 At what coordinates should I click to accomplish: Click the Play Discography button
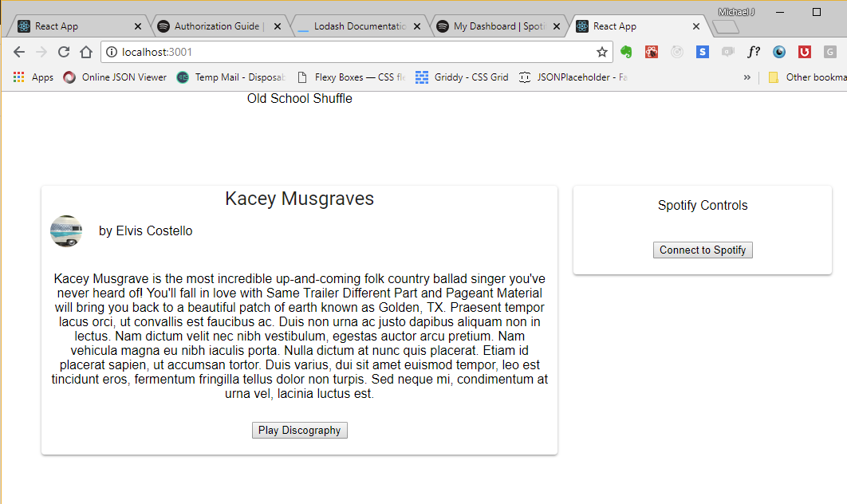pyautogui.click(x=299, y=430)
